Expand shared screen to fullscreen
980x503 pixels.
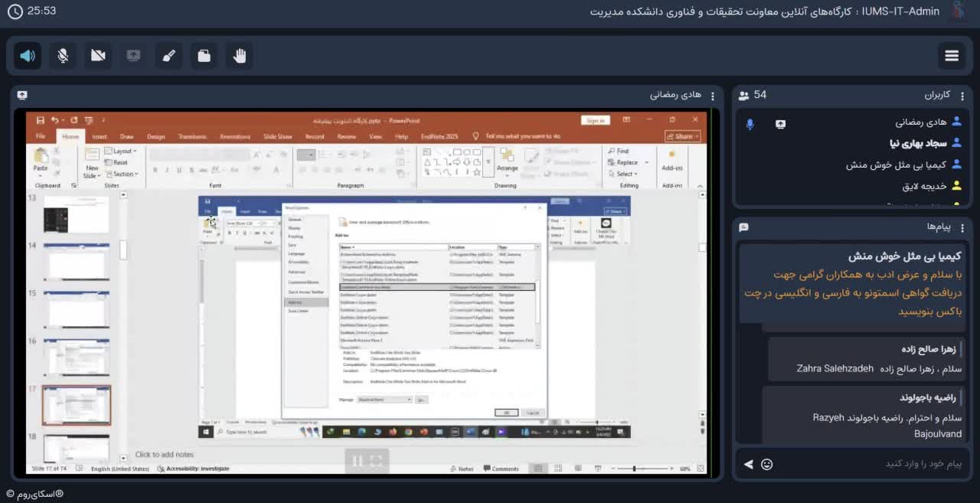coord(376,461)
